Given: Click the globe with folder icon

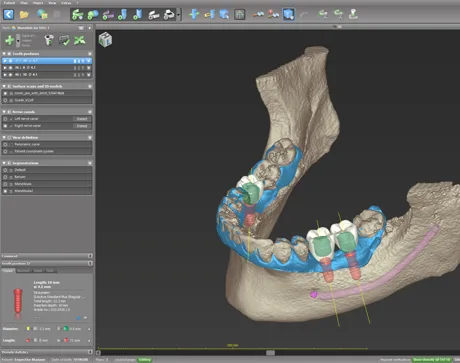Looking at the screenshot, I should pos(42,14).
